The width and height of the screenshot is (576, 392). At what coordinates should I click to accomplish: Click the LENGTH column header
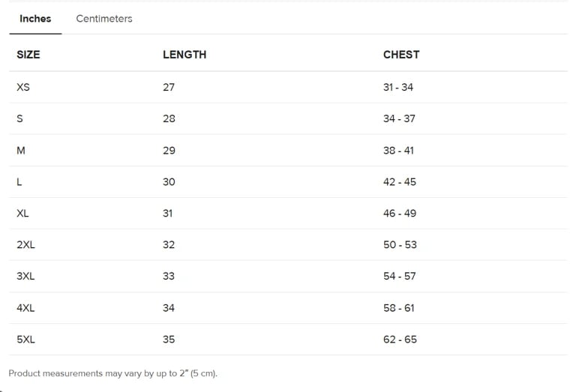coord(184,55)
